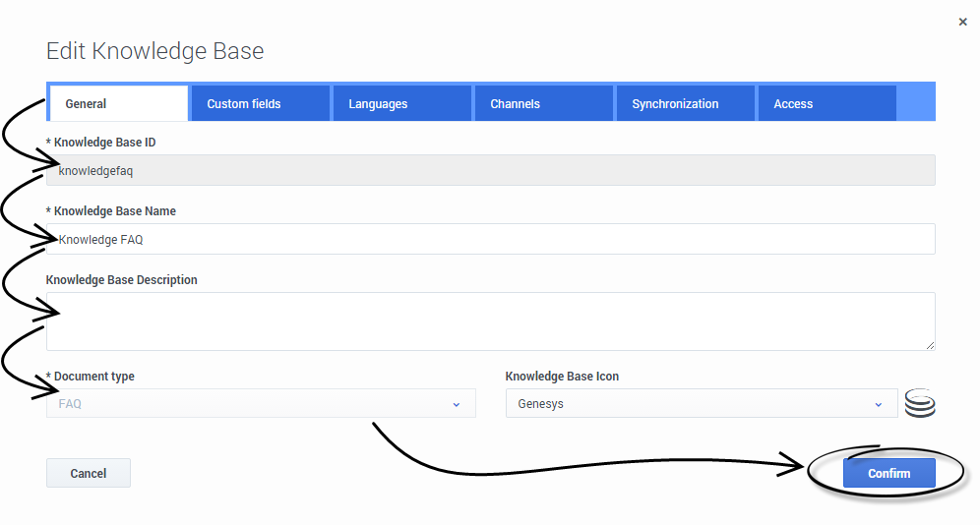Click the Document type dropdown chevron
Image resolution: width=980 pixels, height=525 pixels.
[x=456, y=404]
